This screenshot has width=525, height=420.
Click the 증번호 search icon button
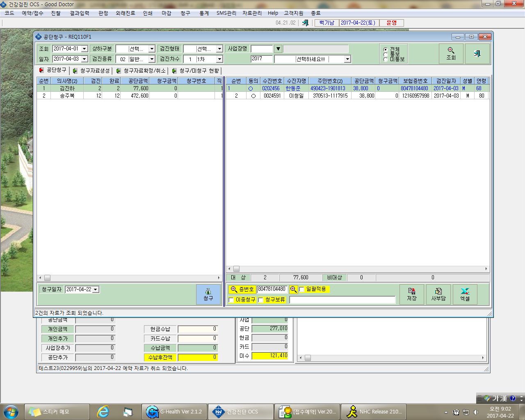[x=242, y=289]
